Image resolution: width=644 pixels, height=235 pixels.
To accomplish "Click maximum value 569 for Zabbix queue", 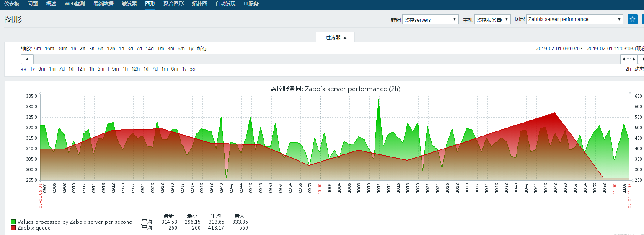I will tap(243, 228).
